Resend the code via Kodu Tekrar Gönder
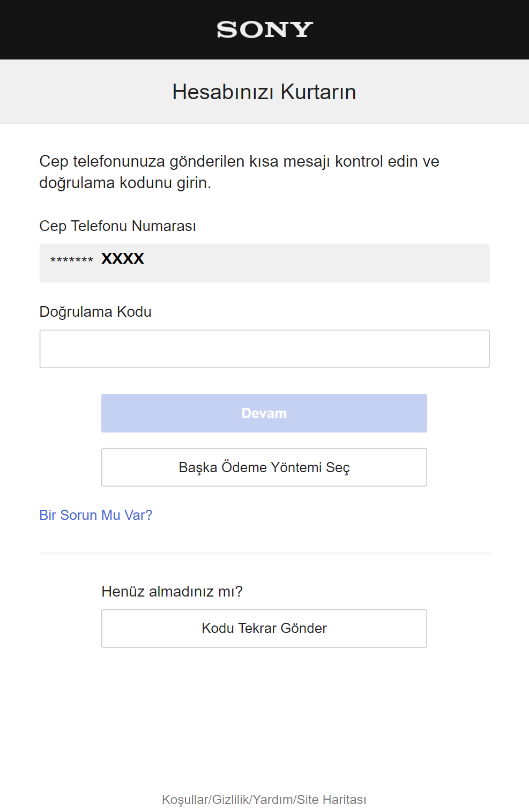Viewport: 529px width, 812px height. tap(264, 628)
